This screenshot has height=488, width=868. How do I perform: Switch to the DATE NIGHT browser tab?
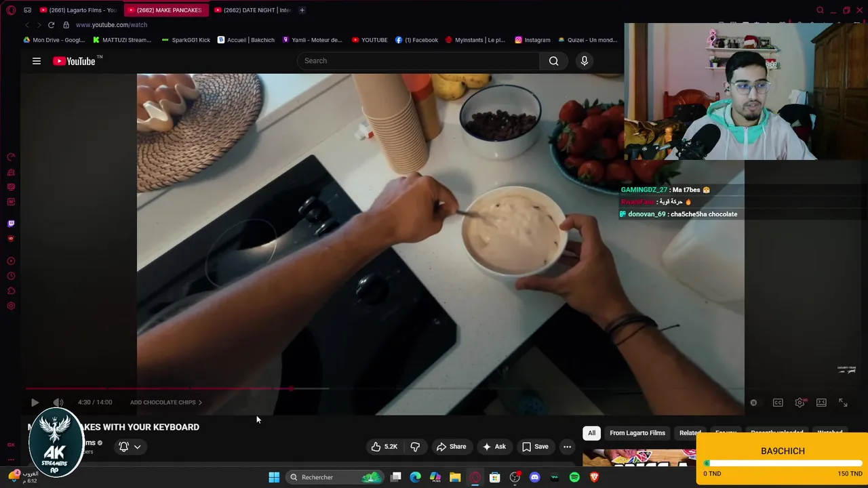pos(252,10)
